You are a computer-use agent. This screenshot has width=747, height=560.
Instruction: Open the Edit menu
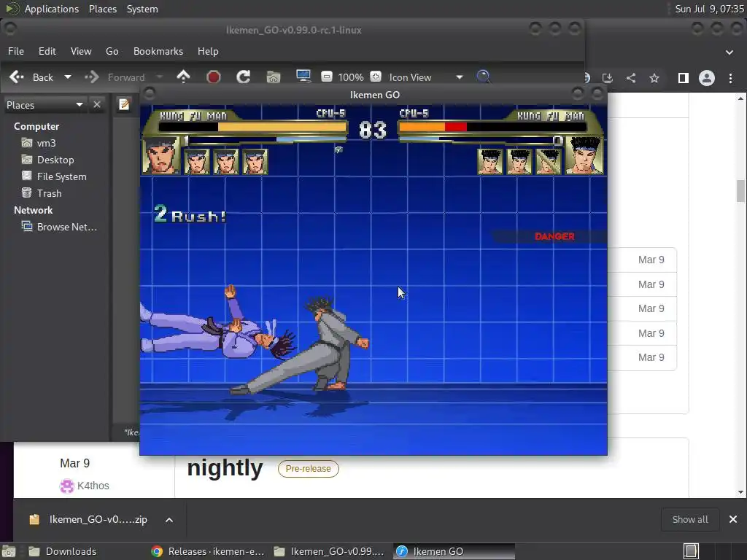[x=47, y=51]
